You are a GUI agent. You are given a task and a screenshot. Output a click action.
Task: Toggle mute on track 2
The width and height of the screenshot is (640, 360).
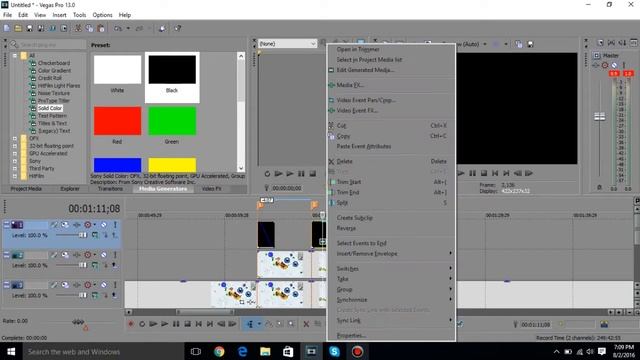104,255
